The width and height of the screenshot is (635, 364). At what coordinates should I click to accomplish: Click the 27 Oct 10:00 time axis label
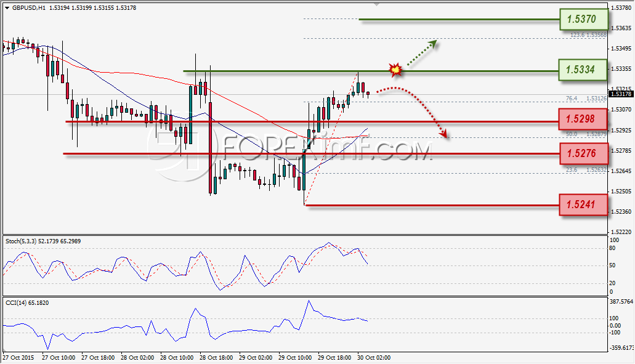pyautogui.click(x=59, y=358)
